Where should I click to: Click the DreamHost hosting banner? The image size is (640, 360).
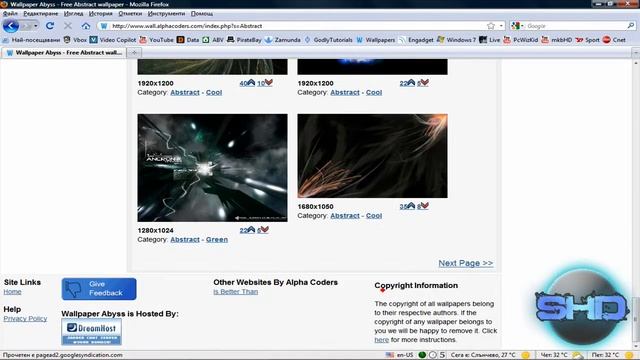pyautogui.click(x=91, y=332)
